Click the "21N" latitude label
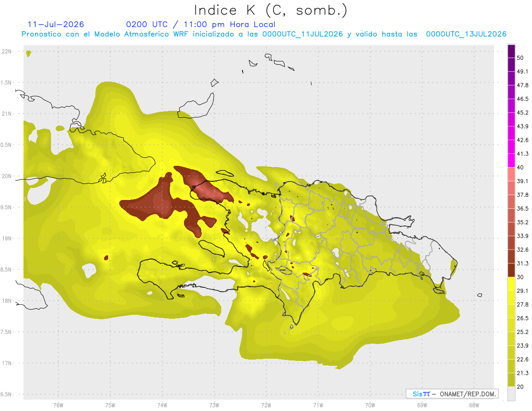 pyautogui.click(x=7, y=114)
